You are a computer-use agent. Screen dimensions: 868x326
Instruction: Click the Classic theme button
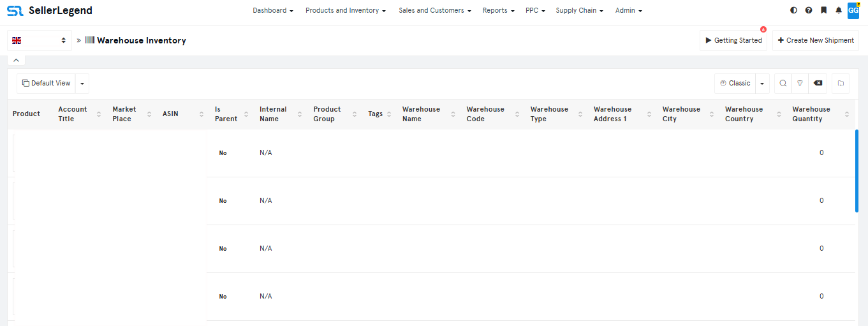click(735, 84)
